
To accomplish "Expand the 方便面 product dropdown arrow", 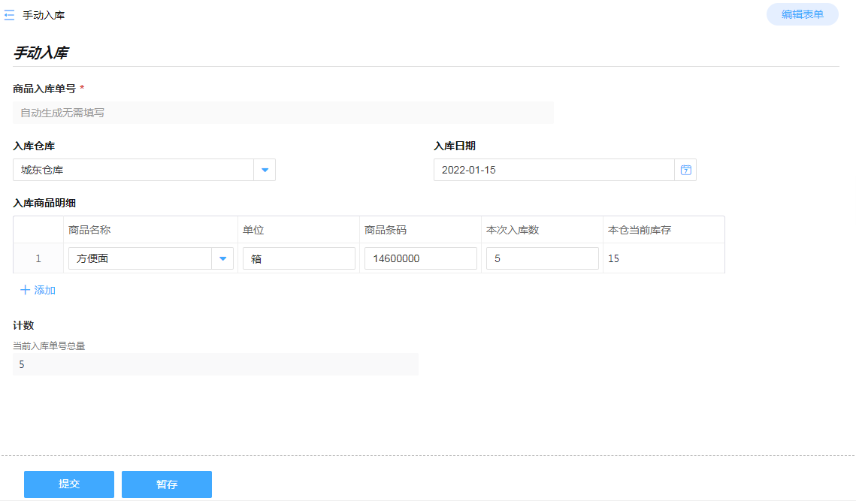I will point(222,258).
